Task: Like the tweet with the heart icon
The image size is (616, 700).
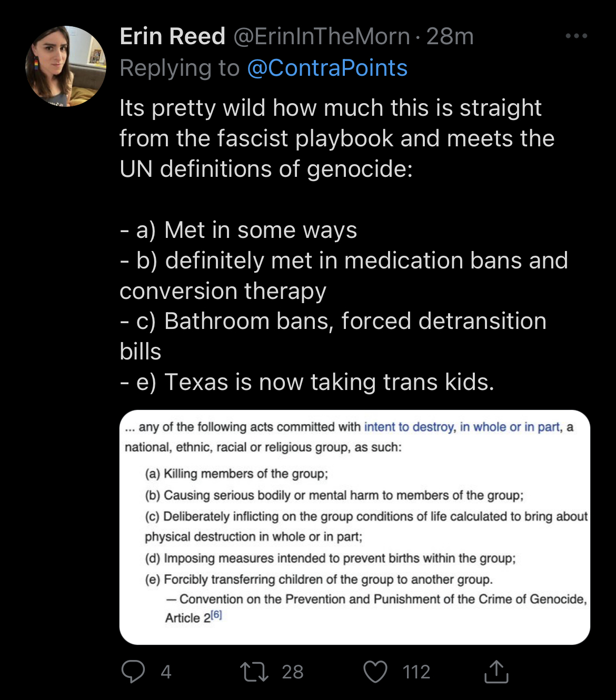Action: click(x=375, y=672)
